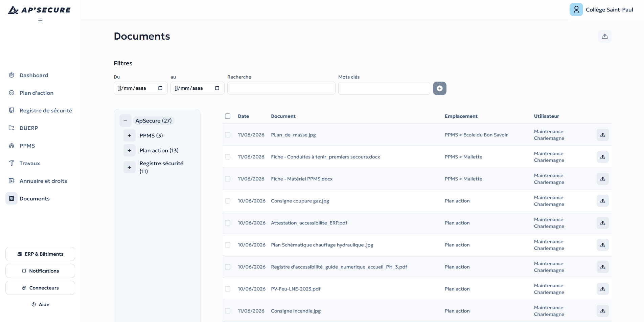
Task: Open the 'au' date picker calendar icon
Action: (217, 88)
